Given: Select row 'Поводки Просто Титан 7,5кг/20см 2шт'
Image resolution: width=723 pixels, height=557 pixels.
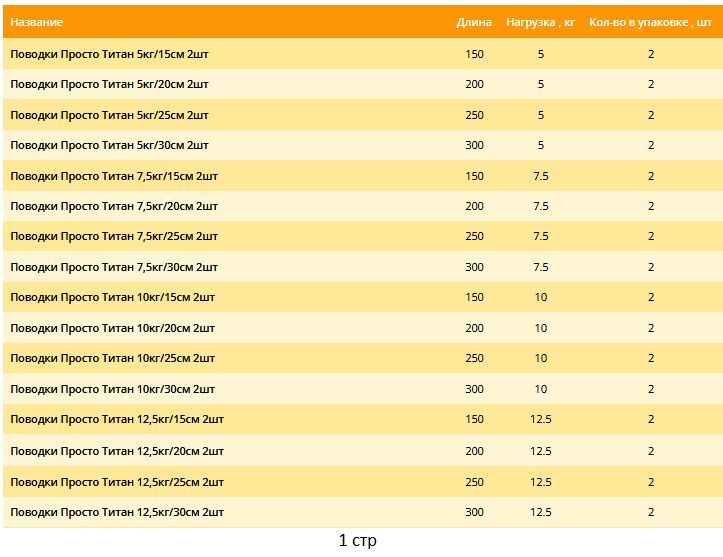Looking at the screenshot, I should pyautogui.click(x=363, y=206).
